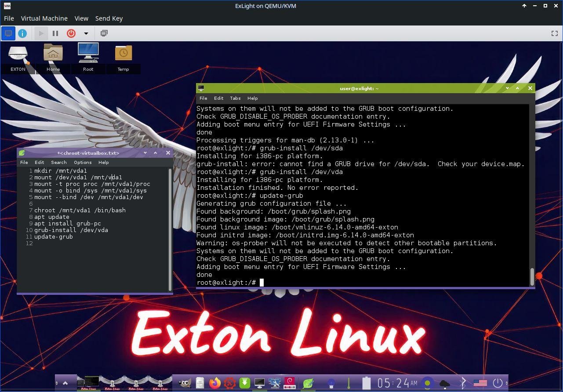Switch to the second workspace in the pager
The image size is (563, 392).
point(112,383)
